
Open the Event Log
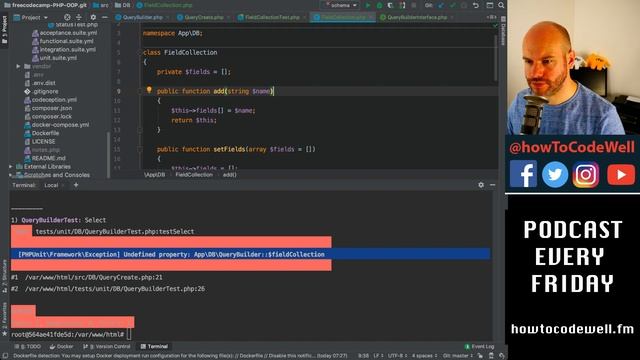pos(480,347)
